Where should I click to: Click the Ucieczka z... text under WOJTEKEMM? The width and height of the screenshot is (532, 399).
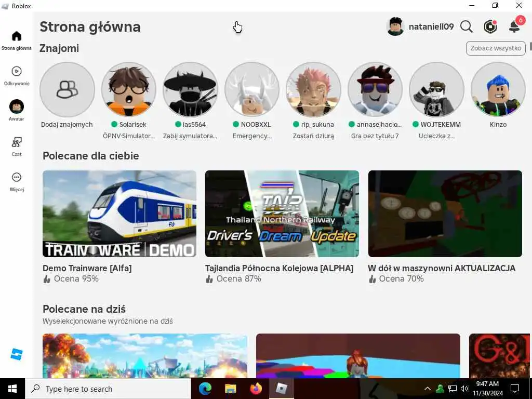click(x=436, y=136)
